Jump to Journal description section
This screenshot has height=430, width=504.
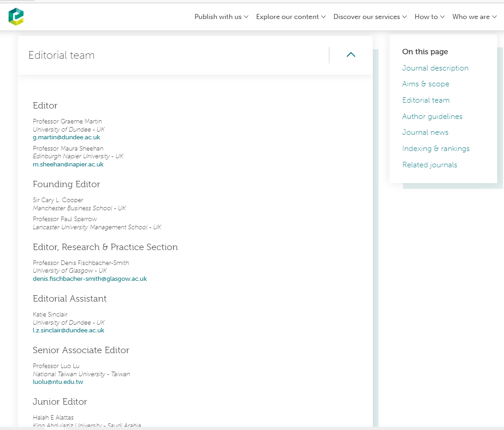tap(435, 68)
